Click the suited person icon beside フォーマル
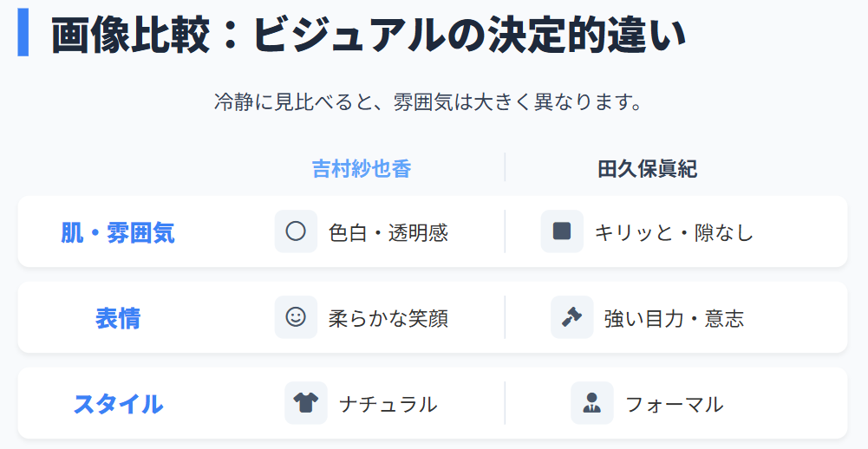 [592, 403]
